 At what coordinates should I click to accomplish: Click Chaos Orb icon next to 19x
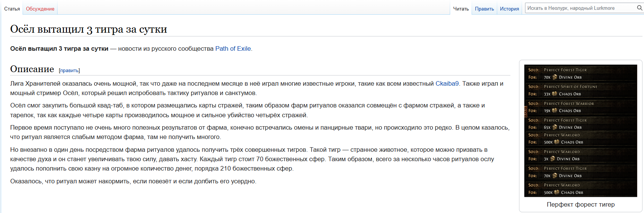(554, 110)
